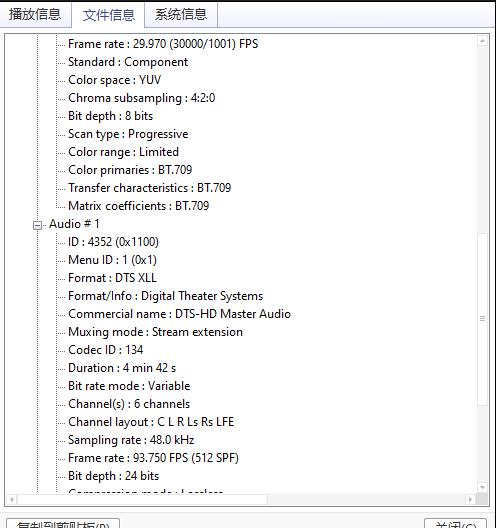496x528 pixels.
Task: Select the Scan type Progressive row
Action: pyautogui.click(x=128, y=134)
